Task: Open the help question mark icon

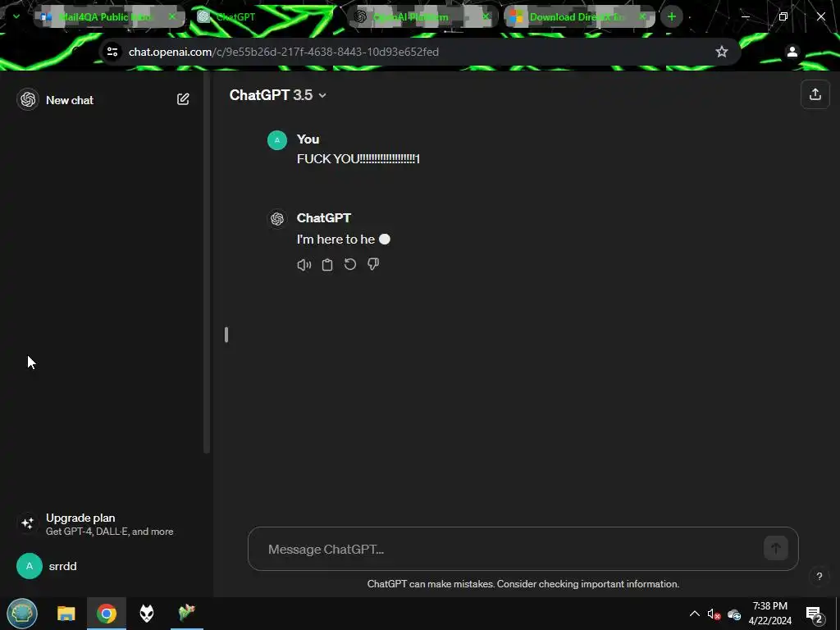Action: (x=819, y=577)
